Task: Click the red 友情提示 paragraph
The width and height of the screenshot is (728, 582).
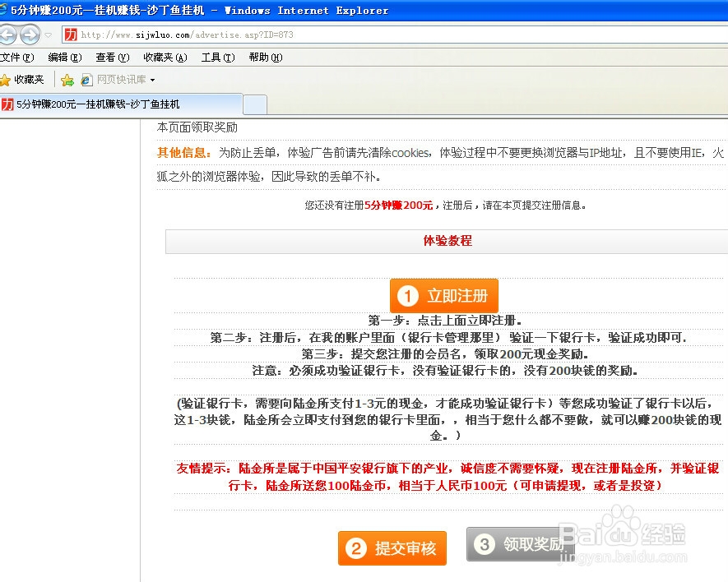Action: pos(447,477)
